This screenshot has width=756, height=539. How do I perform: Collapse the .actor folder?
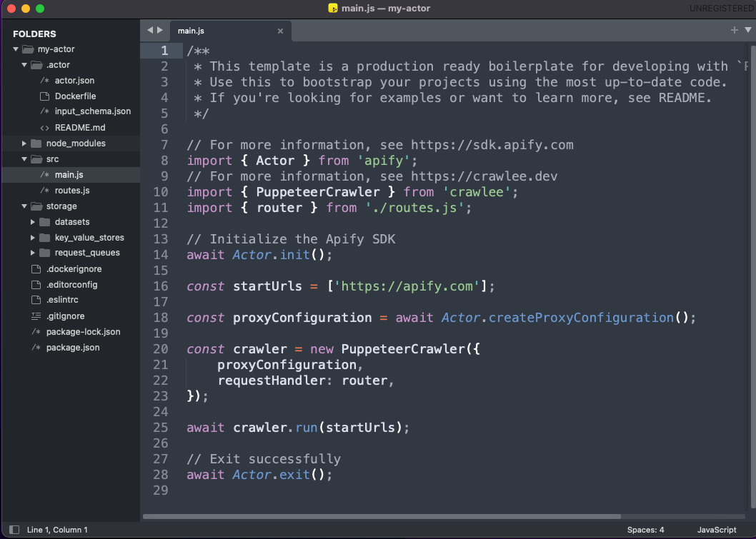[x=24, y=64]
